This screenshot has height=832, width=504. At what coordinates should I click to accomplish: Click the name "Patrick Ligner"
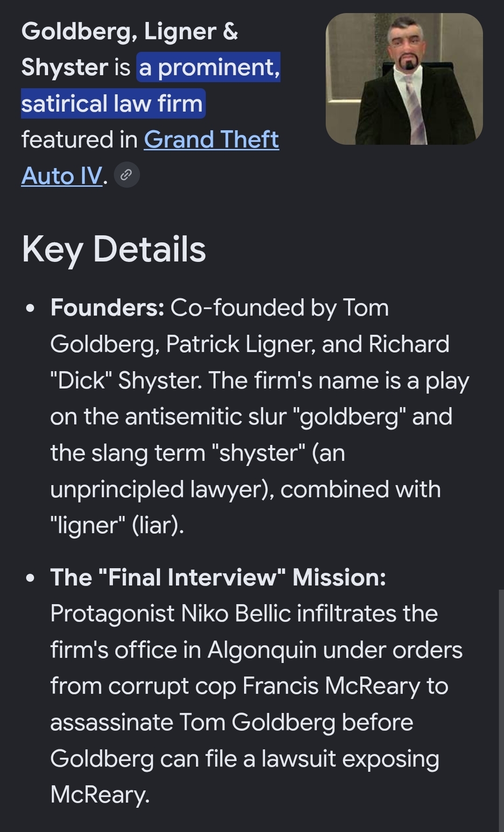pos(240,344)
